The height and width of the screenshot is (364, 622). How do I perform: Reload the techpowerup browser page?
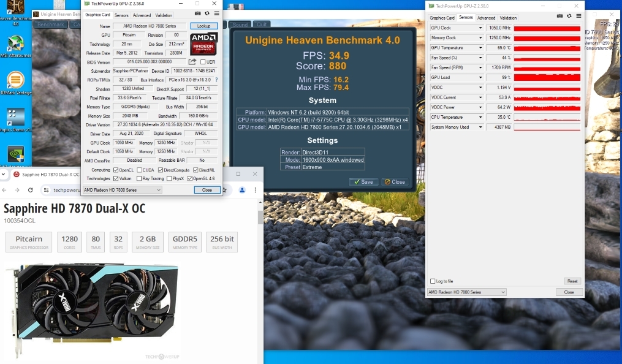tap(30, 190)
